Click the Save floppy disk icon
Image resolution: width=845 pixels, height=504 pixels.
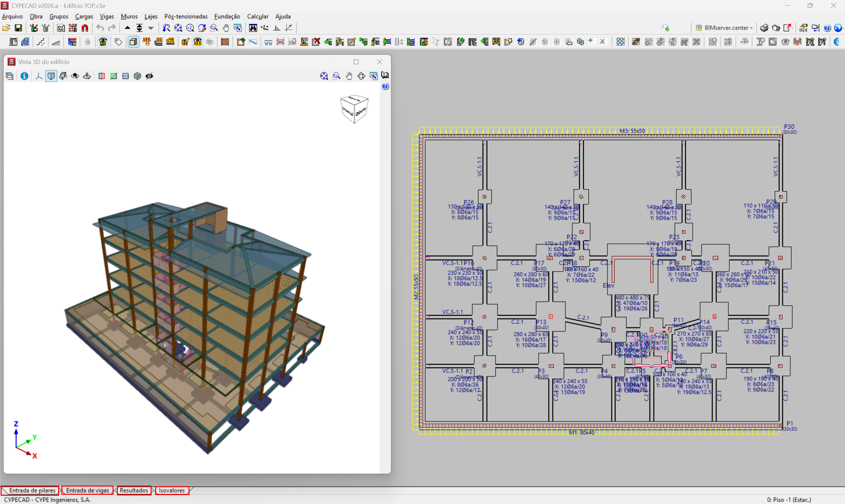(18, 28)
